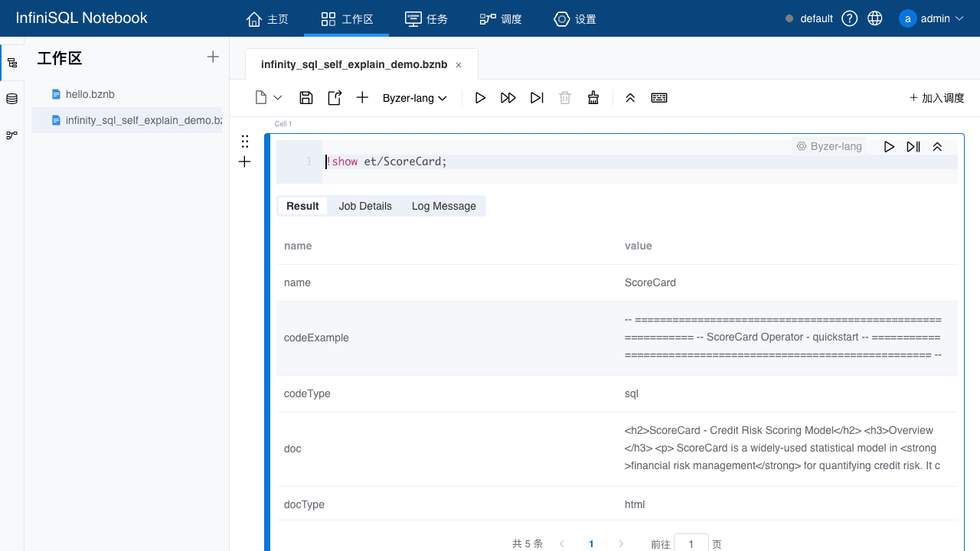Image resolution: width=980 pixels, height=551 pixels.
Task: Click the default engine status indicator
Action: 809,19
